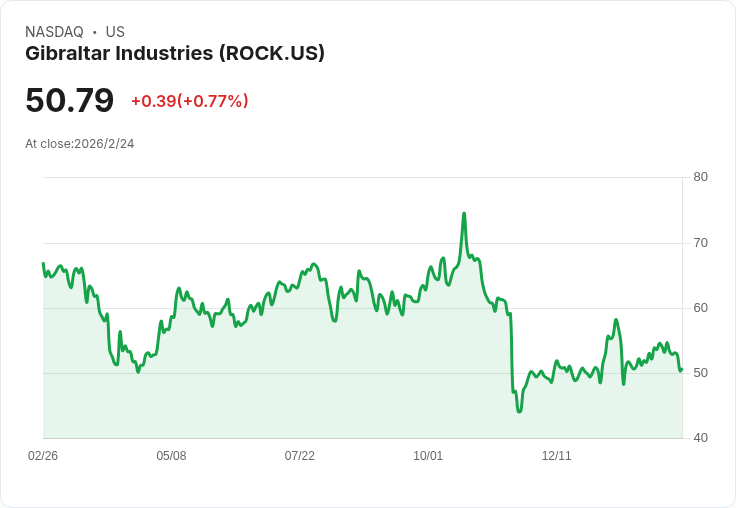Click the highest peak of the price line
The width and height of the screenshot is (736, 508).
tap(464, 214)
